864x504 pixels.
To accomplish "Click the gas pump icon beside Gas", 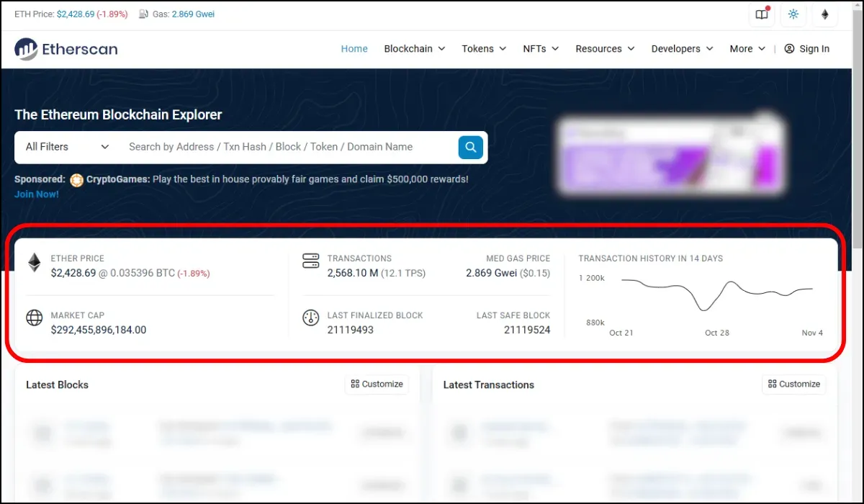I will (143, 14).
